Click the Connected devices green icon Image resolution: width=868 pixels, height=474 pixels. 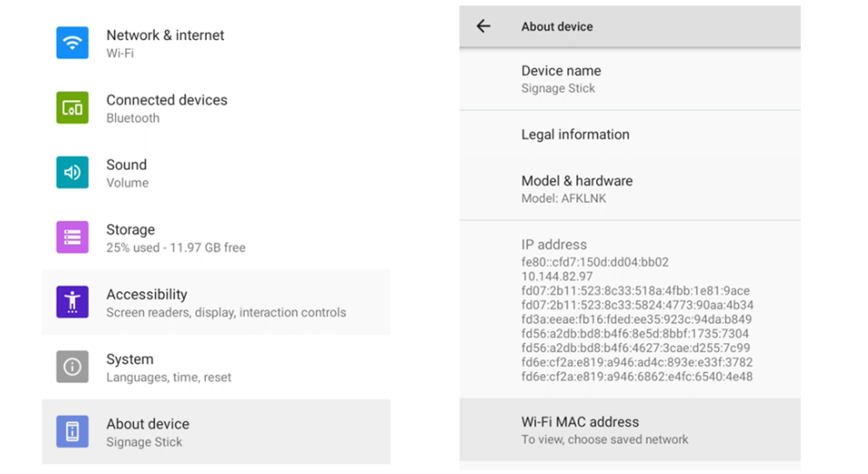click(x=72, y=108)
